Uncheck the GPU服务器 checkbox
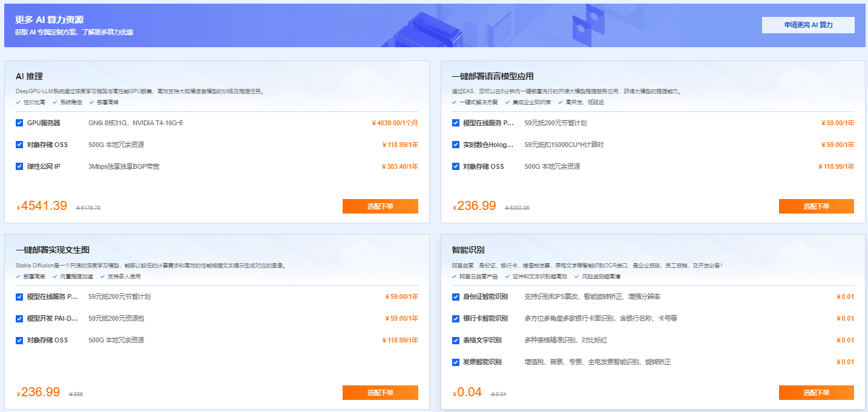 coord(19,123)
